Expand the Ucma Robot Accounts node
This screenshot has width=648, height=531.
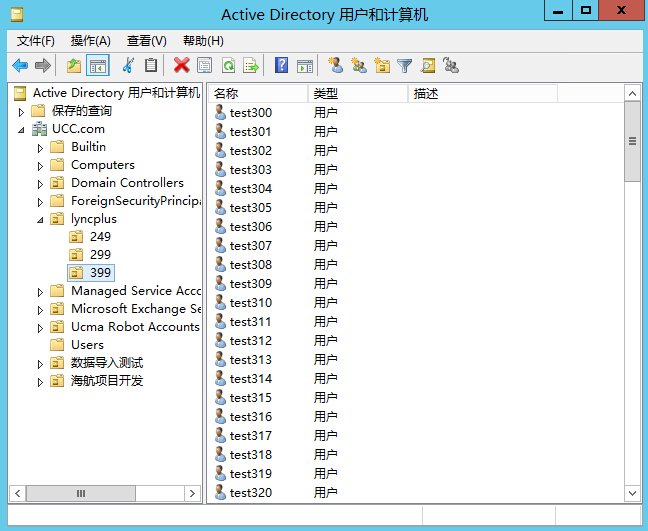(x=40, y=328)
